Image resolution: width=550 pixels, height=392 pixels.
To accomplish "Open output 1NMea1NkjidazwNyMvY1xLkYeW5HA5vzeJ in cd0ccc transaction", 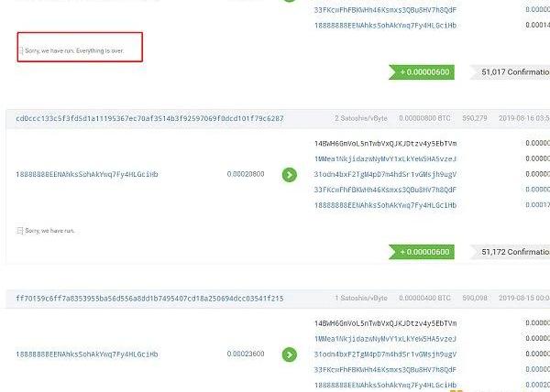I will click(x=386, y=158).
